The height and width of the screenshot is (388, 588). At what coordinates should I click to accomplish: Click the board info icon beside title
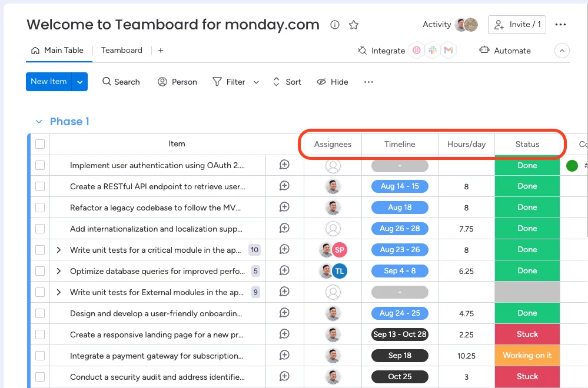pyautogui.click(x=334, y=25)
